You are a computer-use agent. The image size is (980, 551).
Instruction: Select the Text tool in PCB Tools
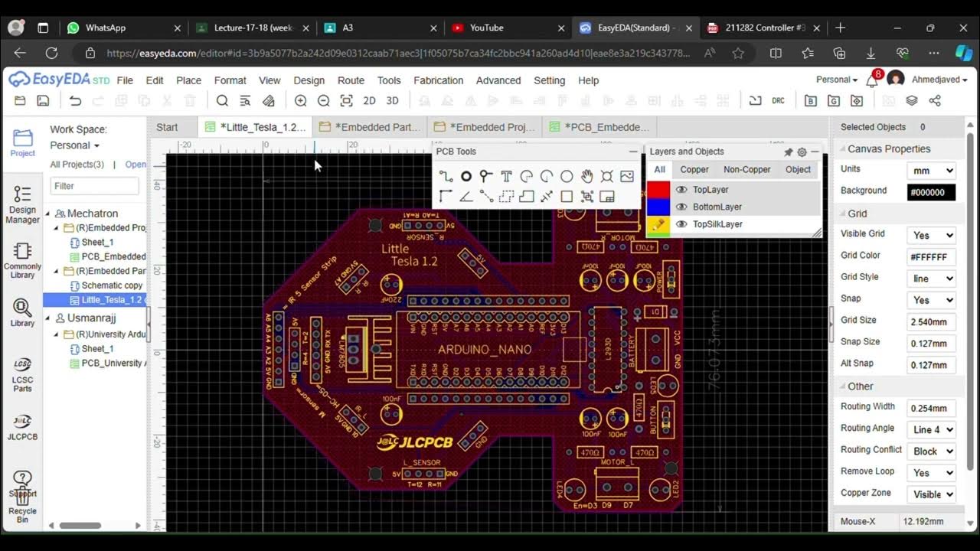506,176
